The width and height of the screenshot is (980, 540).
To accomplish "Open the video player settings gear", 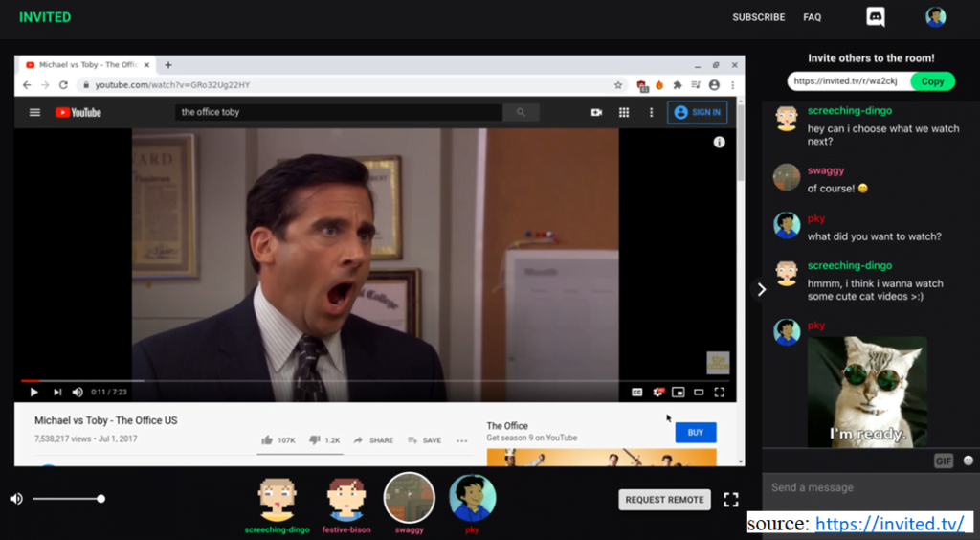I will coord(658,392).
